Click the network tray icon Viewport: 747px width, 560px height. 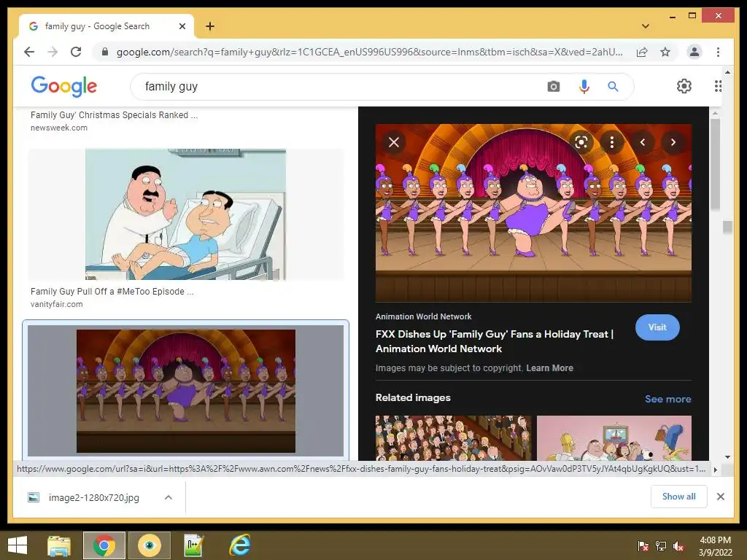click(661, 546)
